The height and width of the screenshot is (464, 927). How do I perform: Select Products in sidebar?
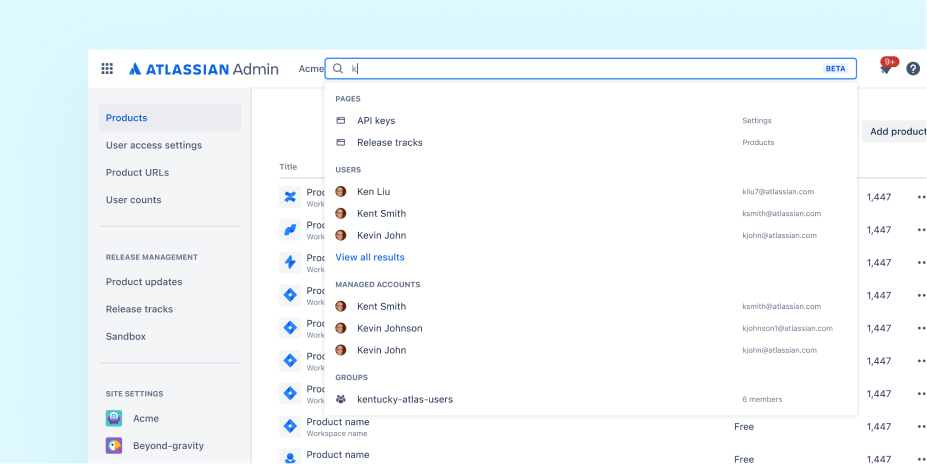coord(170,118)
